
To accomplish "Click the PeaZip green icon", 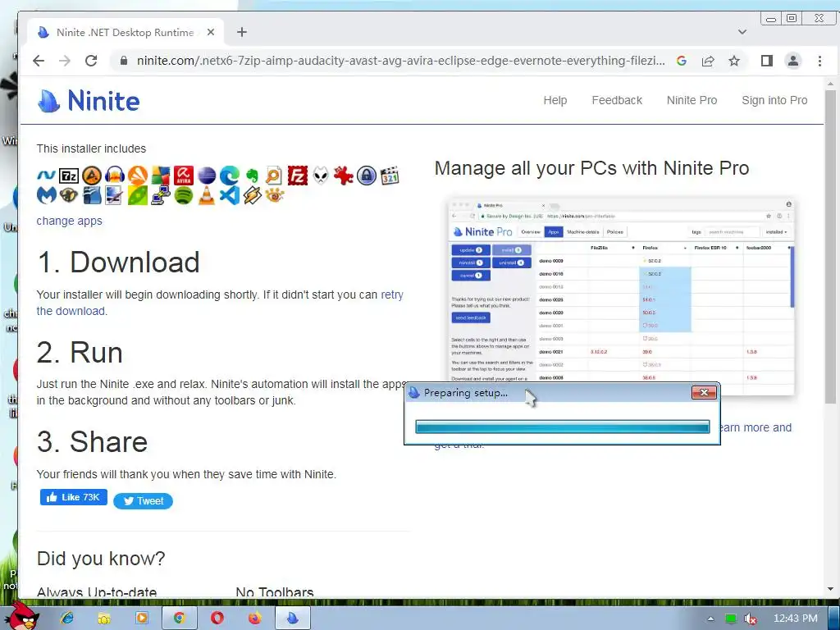I will 138,195.
